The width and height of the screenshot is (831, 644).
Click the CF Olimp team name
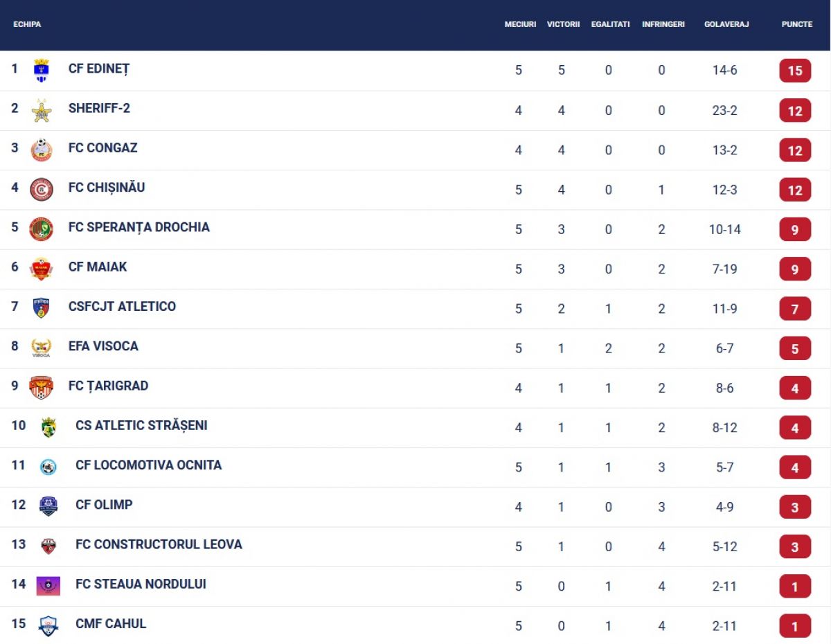[x=104, y=505]
